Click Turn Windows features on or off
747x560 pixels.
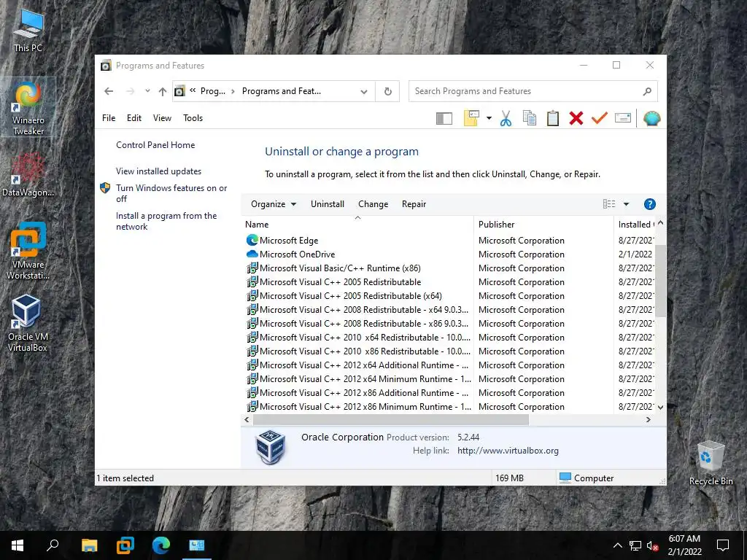tap(171, 193)
